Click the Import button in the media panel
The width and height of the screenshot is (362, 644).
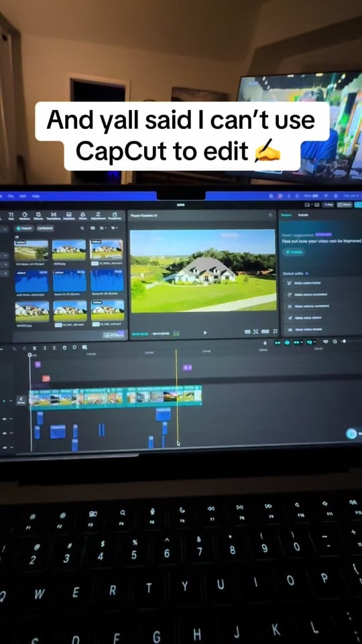click(25, 228)
